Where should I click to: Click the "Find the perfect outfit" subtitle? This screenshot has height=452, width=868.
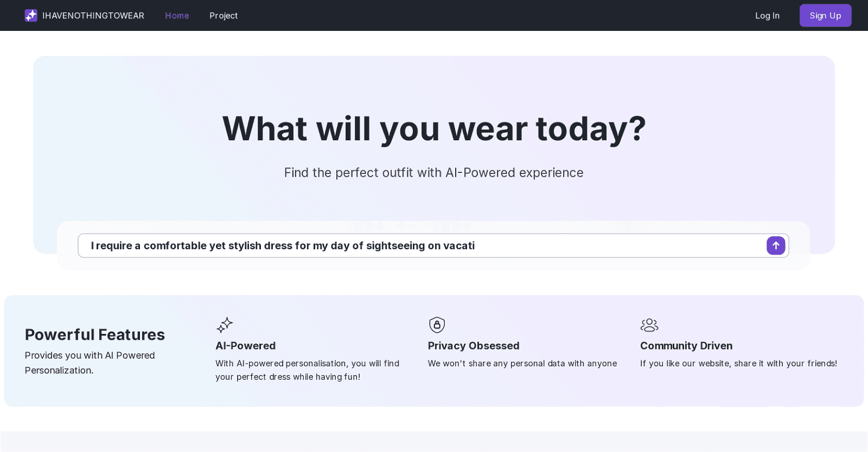434,173
